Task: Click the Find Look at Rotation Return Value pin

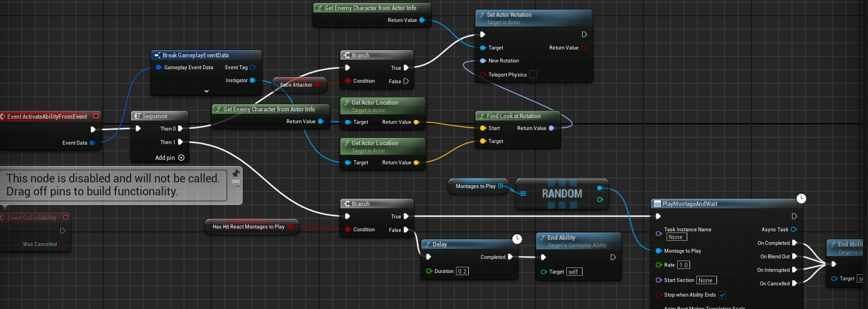Action: click(x=551, y=128)
